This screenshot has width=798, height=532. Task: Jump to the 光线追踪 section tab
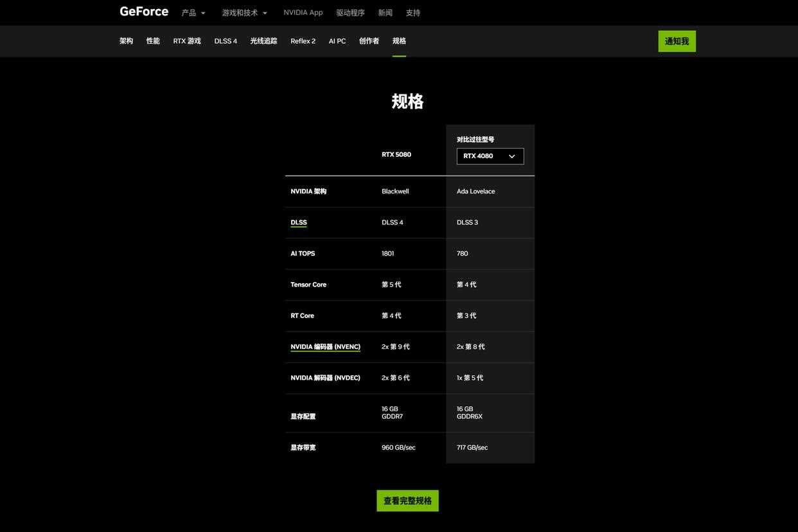(x=263, y=41)
